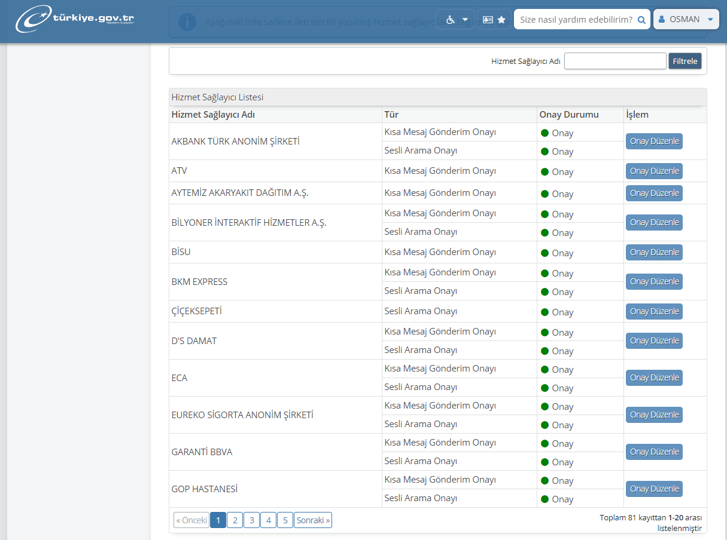Image resolution: width=727 pixels, height=540 pixels.
Task: Edit consent for ÇİÇEKSEPETİ
Action: (x=654, y=311)
